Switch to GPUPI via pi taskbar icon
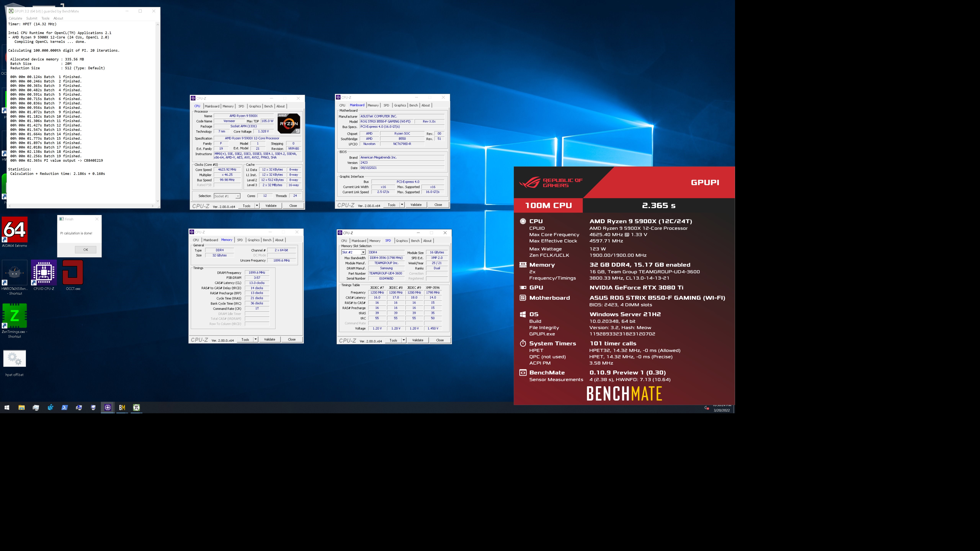Image resolution: width=980 pixels, height=551 pixels. pyautogui.click(x=137, y=408)
